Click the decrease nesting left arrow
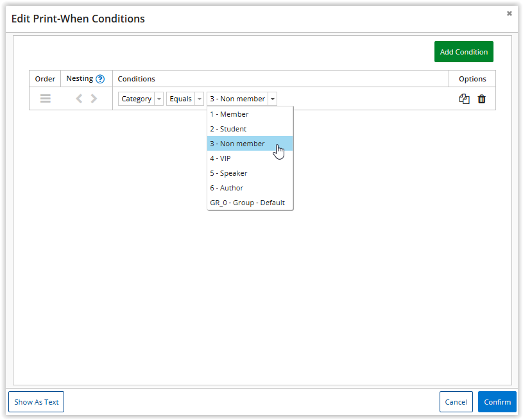Image resolution: width=523 pixels, height=420 pixels. 79,99
